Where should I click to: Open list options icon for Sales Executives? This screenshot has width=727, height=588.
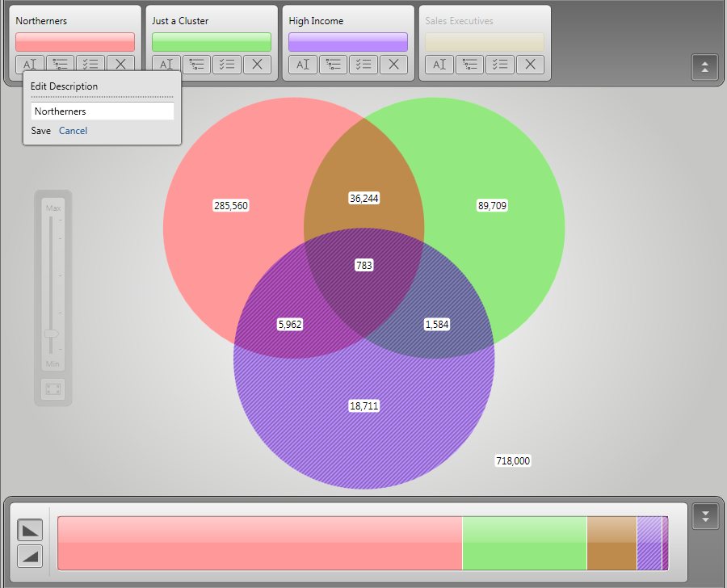click(x=470, y=65)
